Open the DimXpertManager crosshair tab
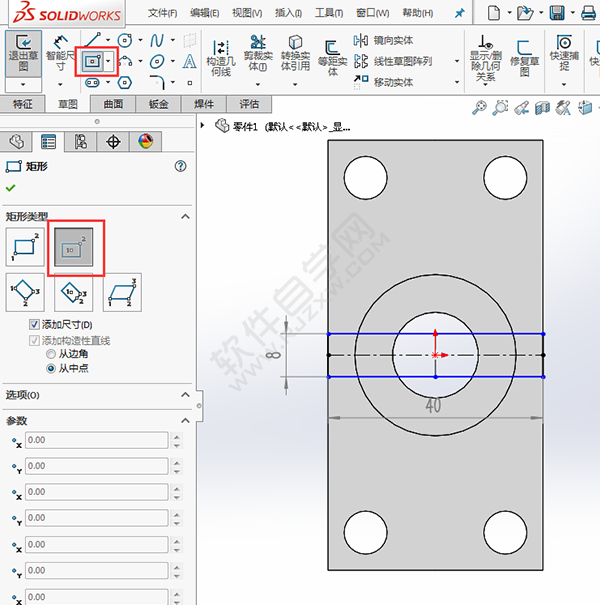The height and width of the screenshot is (605, 600). pos(113,142)
